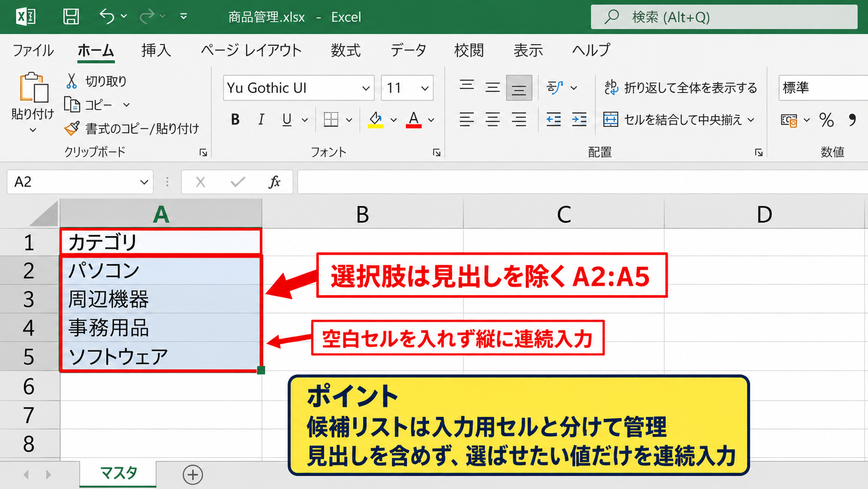
Task: Click the formula bar enter checkmark
Action: tap(238, 182)
